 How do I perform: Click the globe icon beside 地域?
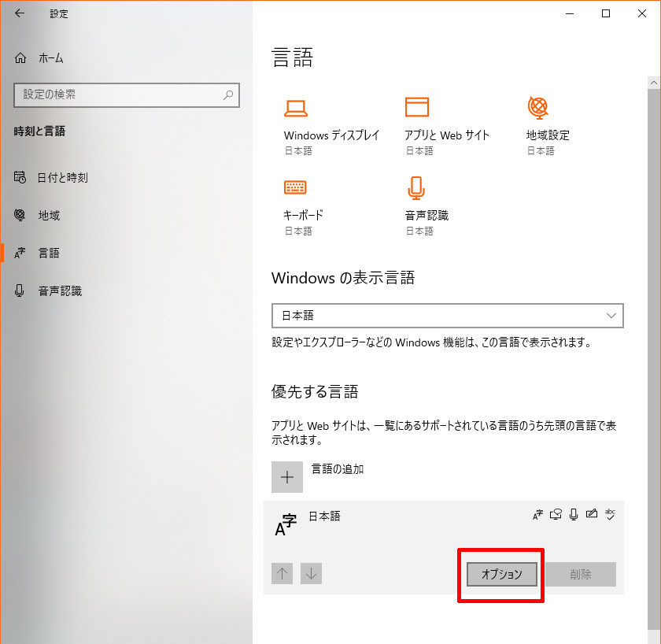click(20, 215)
